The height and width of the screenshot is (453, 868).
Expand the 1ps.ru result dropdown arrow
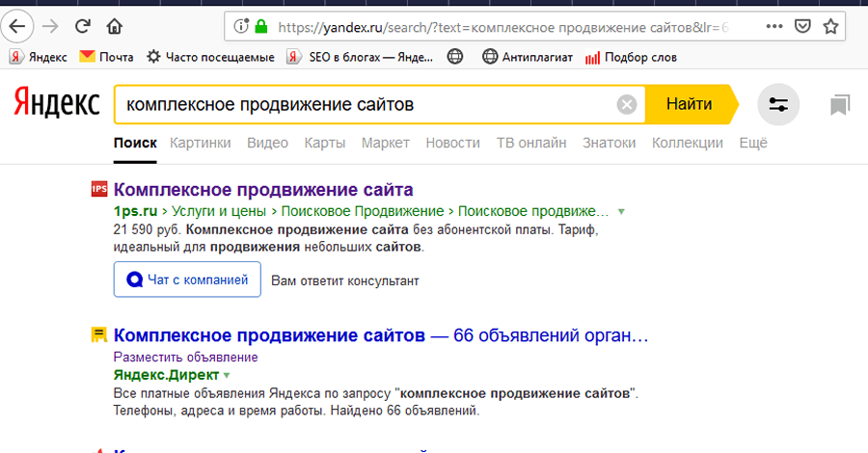click(621, 212)
